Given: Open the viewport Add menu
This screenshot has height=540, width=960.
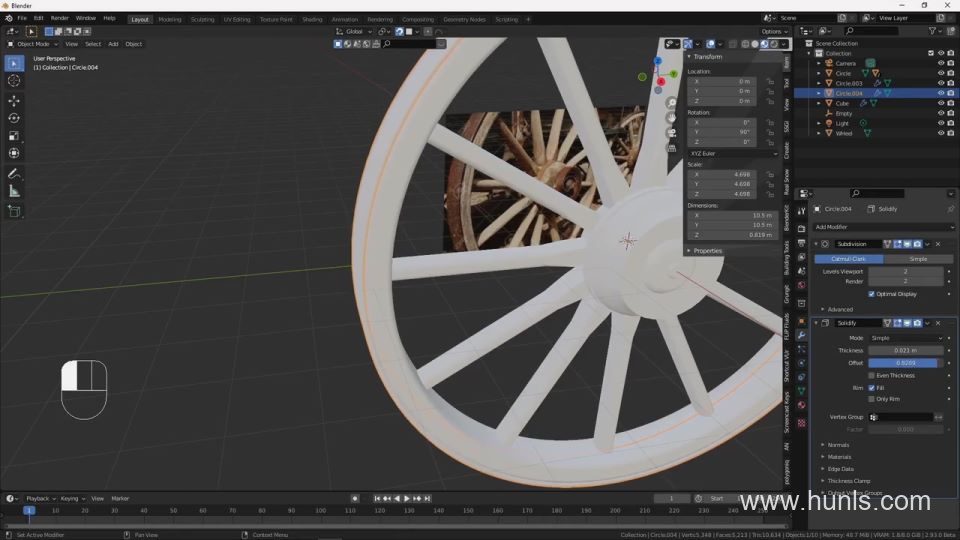Looking at the screenshot, I should pyautogui.click(x=113, y=44).
